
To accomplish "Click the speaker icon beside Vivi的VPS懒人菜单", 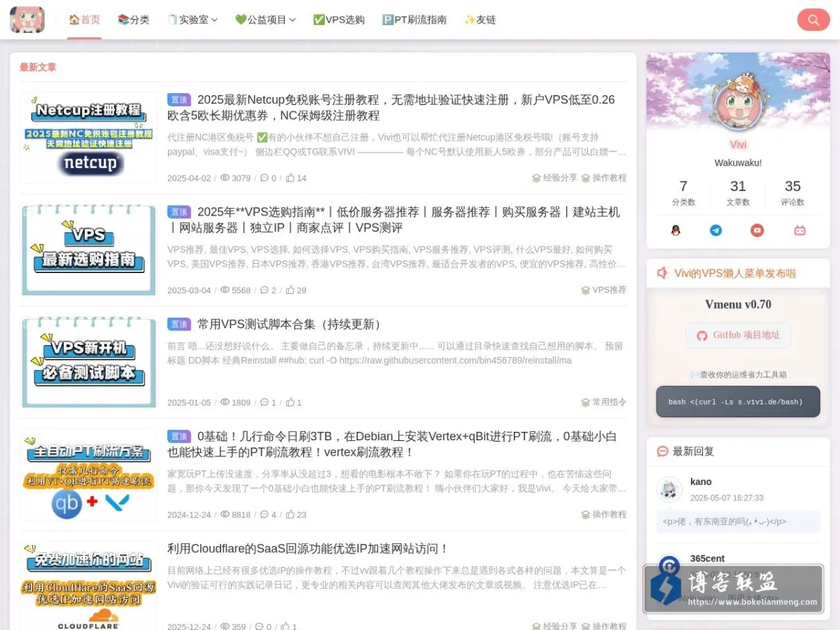I will 662,273.
